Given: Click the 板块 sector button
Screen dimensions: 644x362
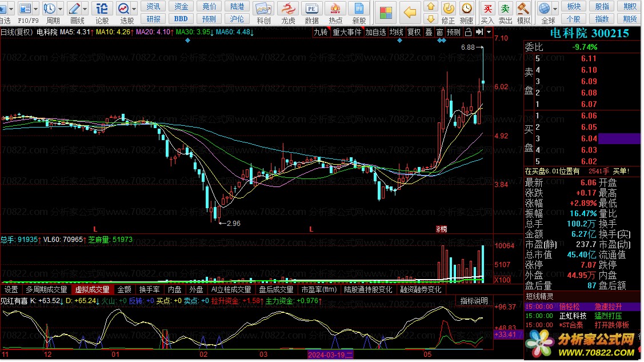Looking at the screenshot, I should tap(574, 6).
